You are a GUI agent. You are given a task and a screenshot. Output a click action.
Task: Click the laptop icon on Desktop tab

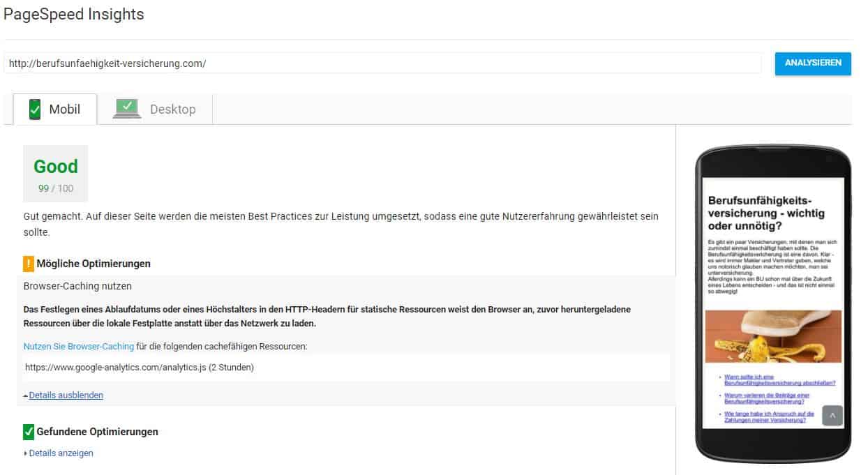126,107
